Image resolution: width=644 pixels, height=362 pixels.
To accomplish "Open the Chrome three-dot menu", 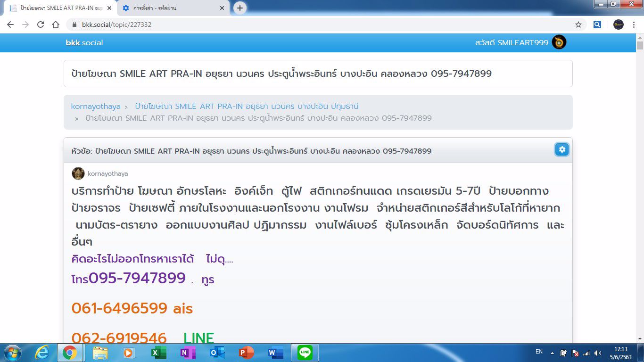I will (x=634, y=25).
